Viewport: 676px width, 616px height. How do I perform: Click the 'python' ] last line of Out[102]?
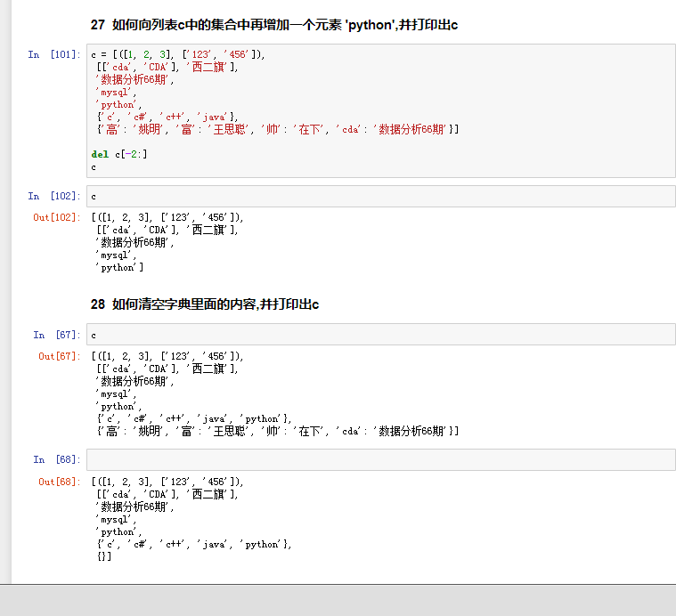point(120,268)
